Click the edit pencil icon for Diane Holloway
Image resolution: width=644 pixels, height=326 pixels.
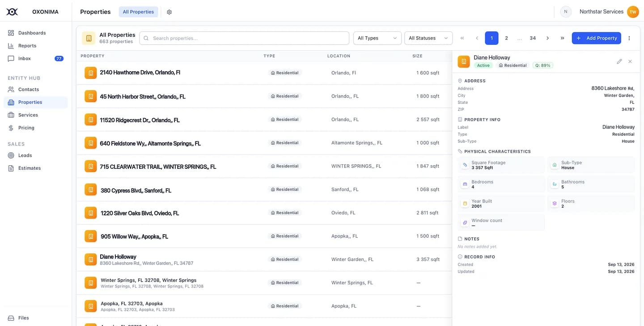(x=619, y=61)
